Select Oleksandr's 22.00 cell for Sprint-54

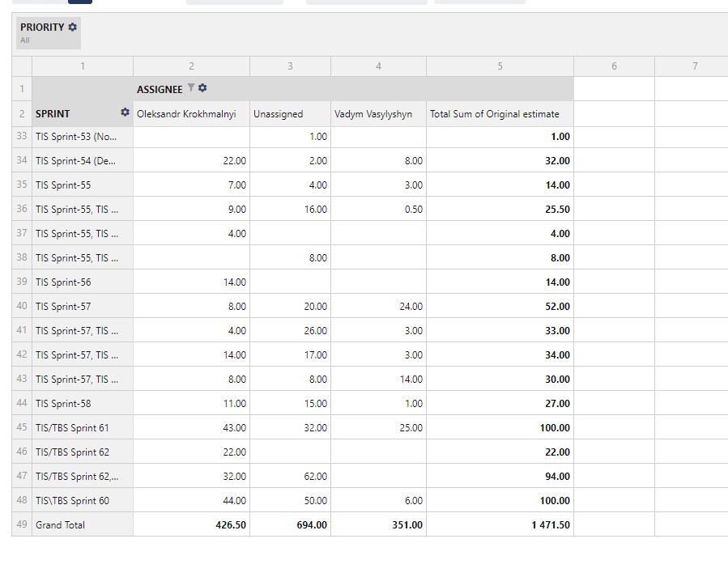click(191, 160)
